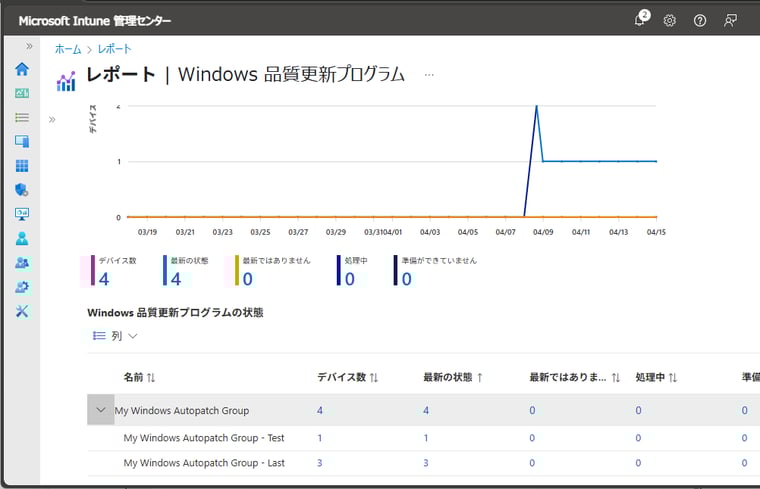Open Troubleshooting wrench icon in sidebar
The width and height of the screenshot is (760, 489).
[22, 311]
